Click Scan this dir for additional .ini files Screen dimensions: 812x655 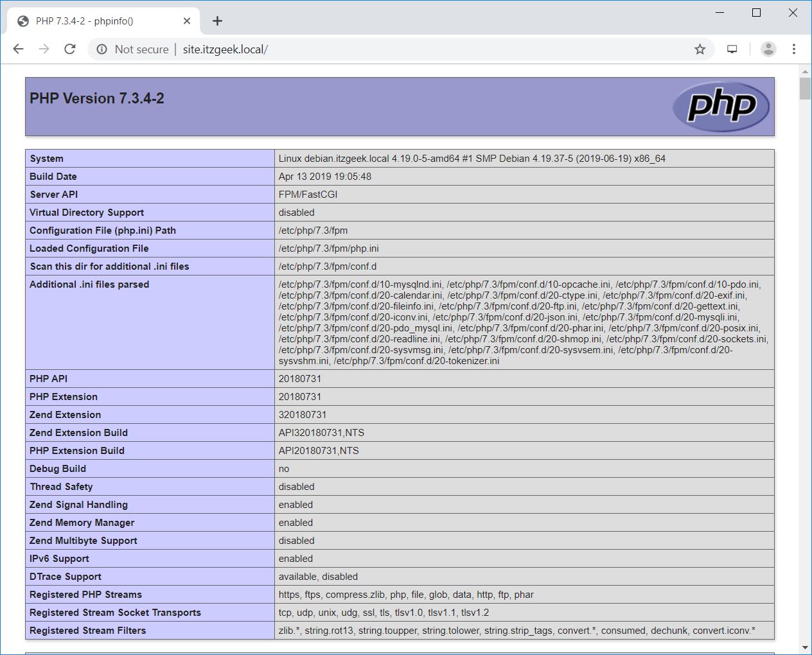[x=109, y=266]
